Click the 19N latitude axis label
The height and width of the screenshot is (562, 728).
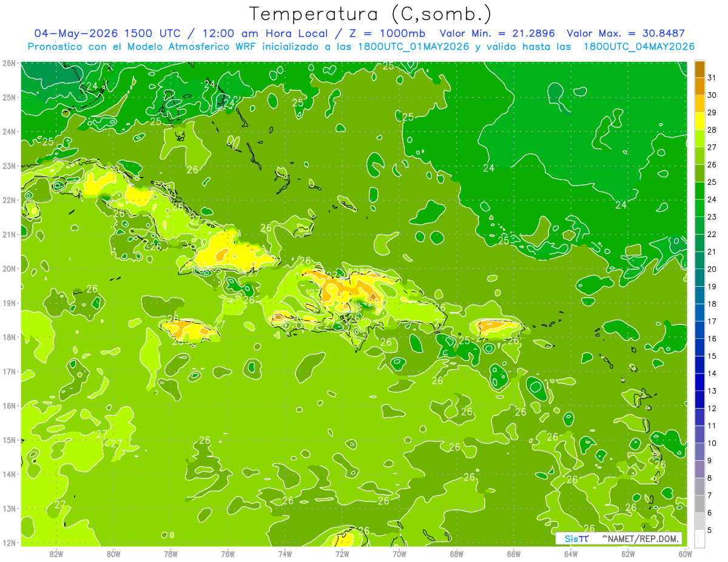tap(10, 303)
